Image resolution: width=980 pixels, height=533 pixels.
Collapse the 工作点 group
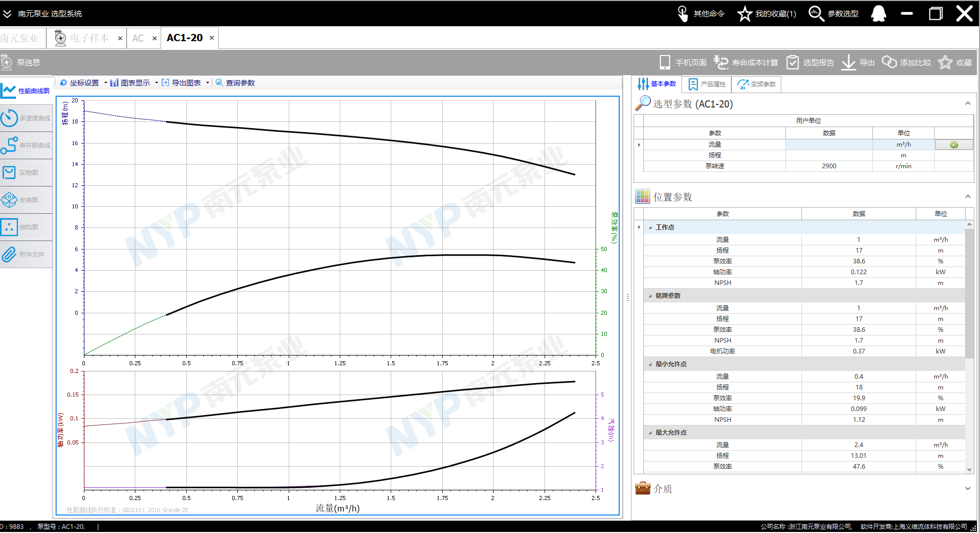coord(650,227)
